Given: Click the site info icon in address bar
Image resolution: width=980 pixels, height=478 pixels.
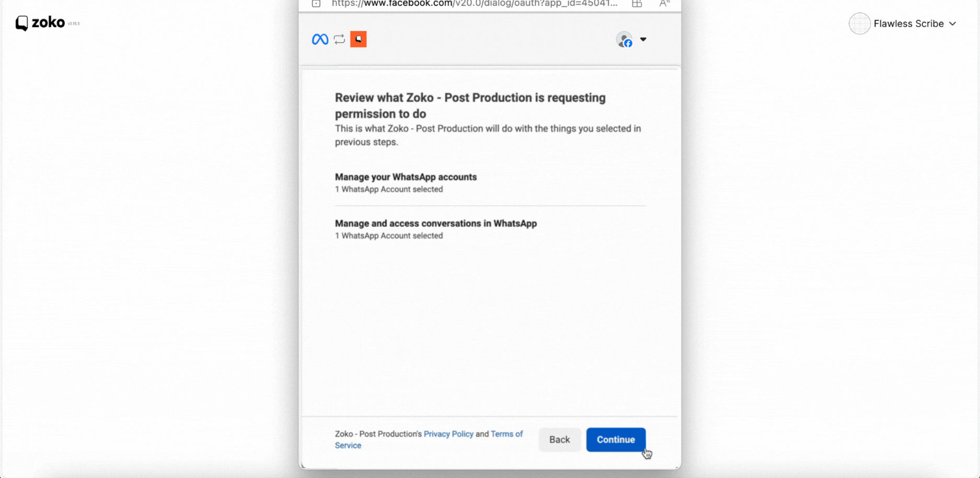Looking at the screenshot, I should pyautogui.click(x=316, y=4).
